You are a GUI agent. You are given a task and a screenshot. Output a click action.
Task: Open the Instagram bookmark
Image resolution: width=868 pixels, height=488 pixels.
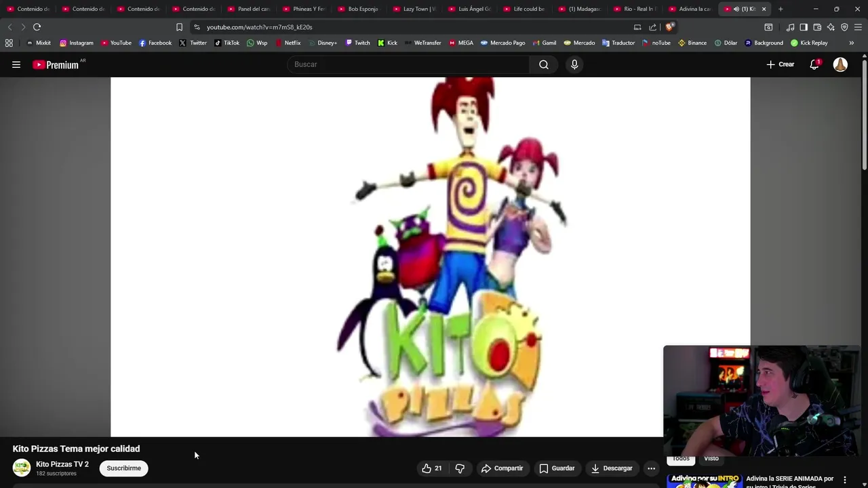(x=77, y=43)
